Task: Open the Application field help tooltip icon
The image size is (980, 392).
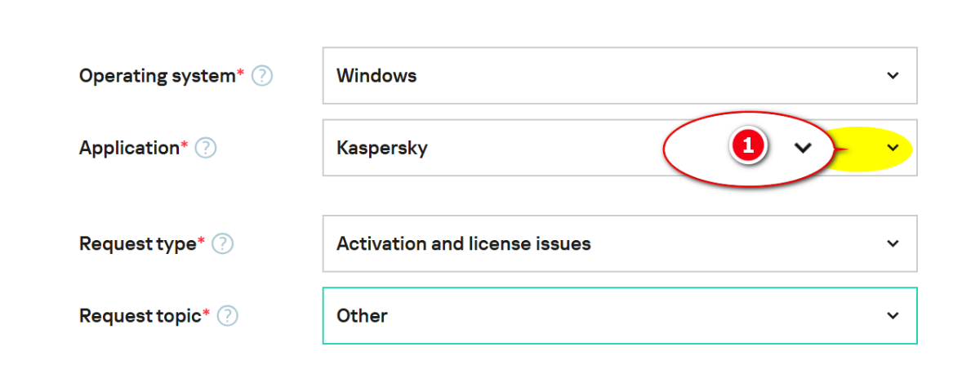Action: (206, 148)
